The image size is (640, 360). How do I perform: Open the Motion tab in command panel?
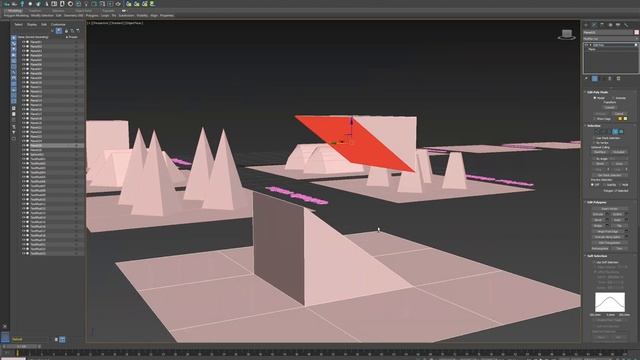(610, 25)
